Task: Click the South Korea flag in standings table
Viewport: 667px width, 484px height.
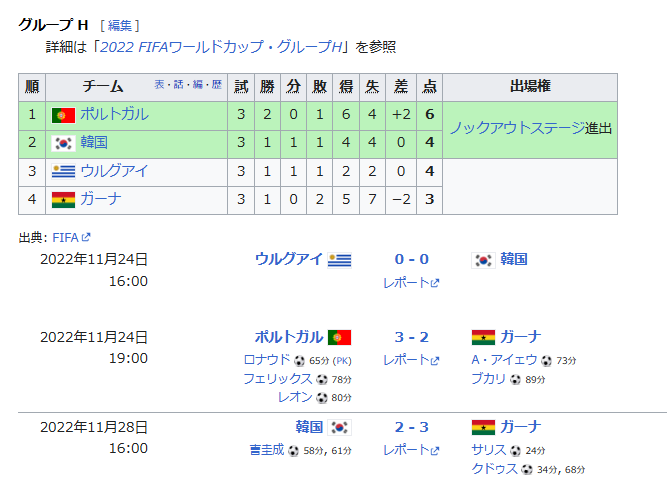Action: point(63,143)
